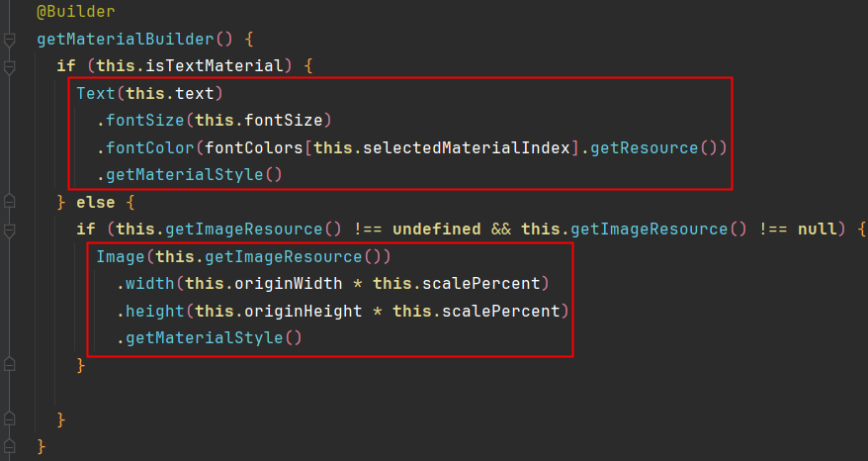Viewport: 868px width, 461px height.
Task: Collapse the isTextMaterial if-block fold marker
Action: (x=10, y=67)
